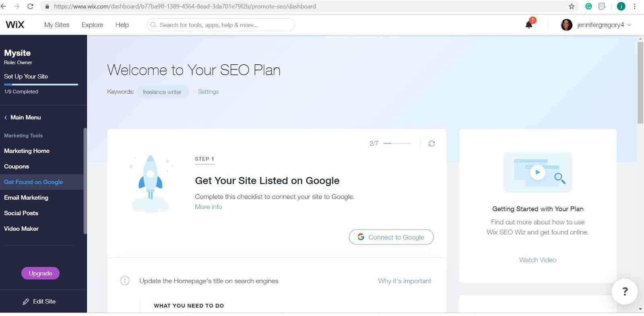Open the Explore menu

92,25
